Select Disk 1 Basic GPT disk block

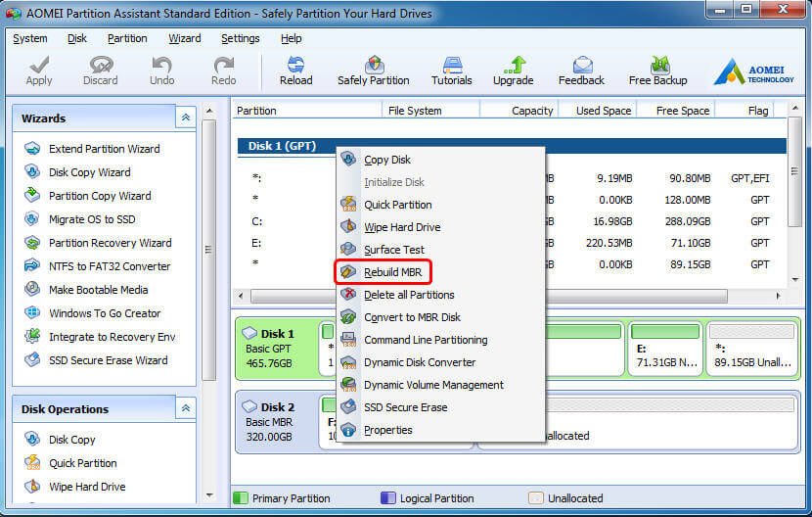pos(277,349)
